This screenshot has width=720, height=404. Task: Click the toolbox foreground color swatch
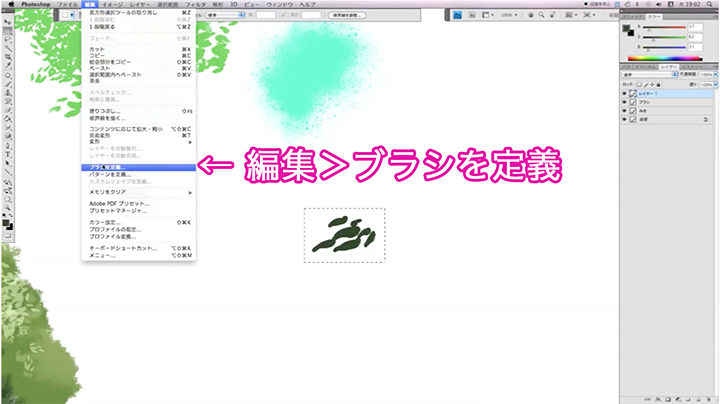tap(6, 223)
